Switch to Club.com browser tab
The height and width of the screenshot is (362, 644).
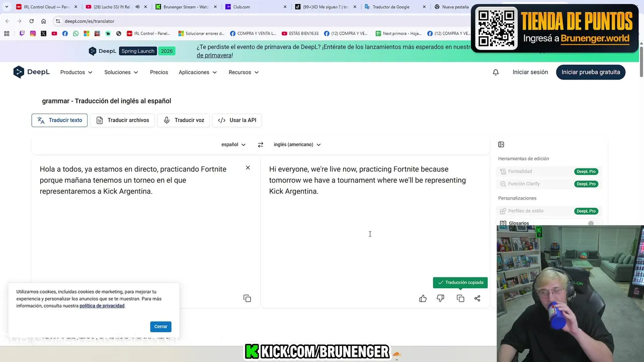point(256,7)
